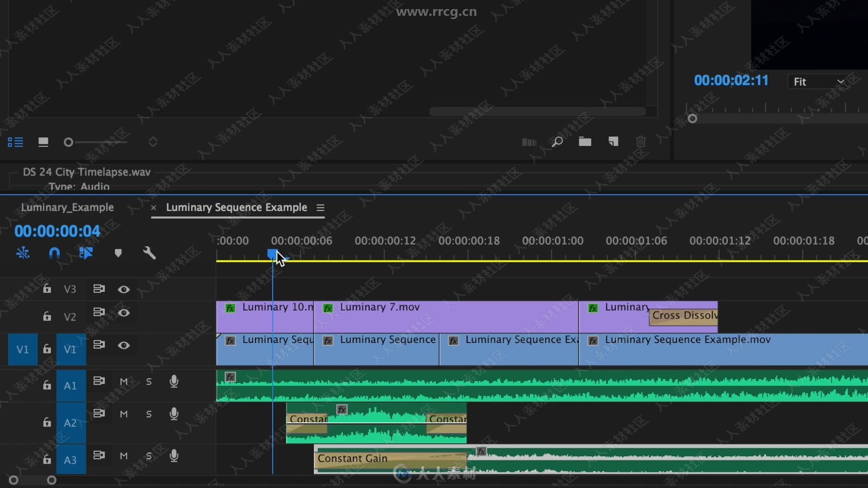Click the fx badge on A1 audio clip
Image resolution: width=868 pixels, height=488 pixels.
pos(231,377)
